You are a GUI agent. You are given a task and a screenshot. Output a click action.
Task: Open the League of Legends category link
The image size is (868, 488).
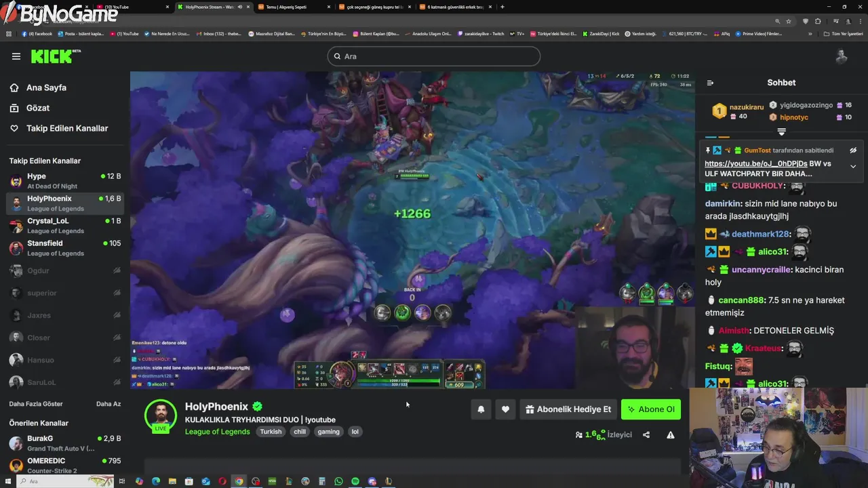click(x=217, y=432)
